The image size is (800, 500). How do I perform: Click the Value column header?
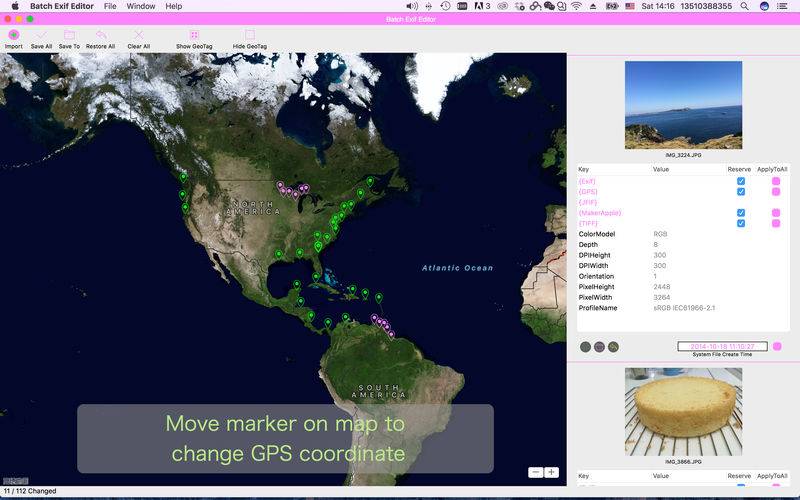tap(661, 169)
